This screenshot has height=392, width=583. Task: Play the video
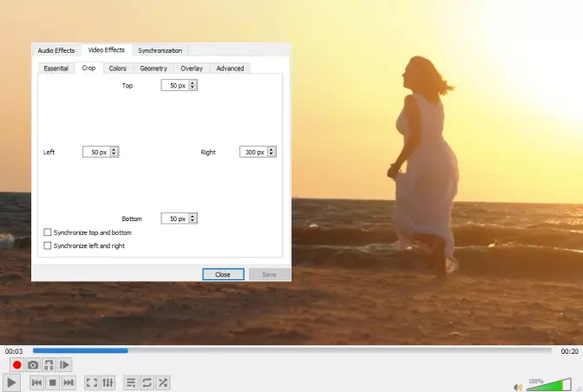pyautogui.click(x=11, y=382)
